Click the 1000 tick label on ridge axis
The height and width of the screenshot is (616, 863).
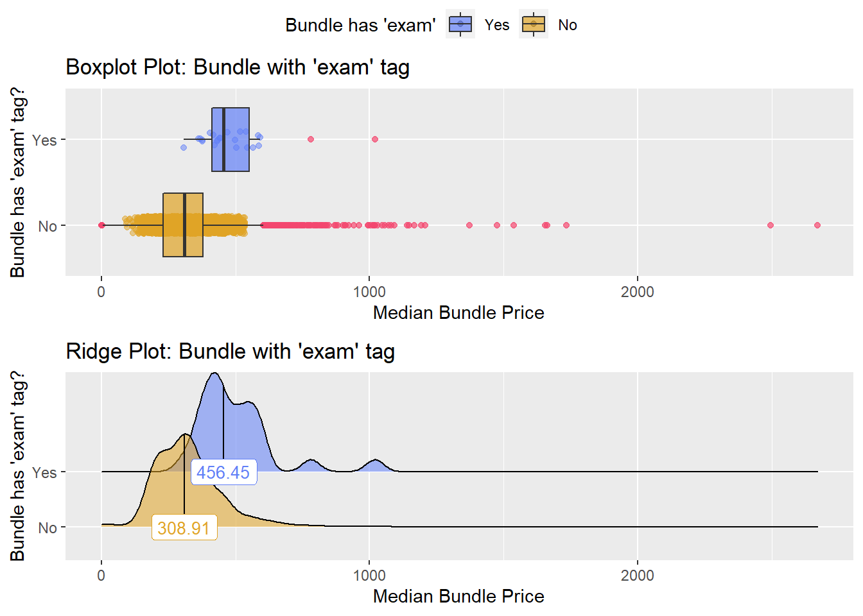(369, 576)
